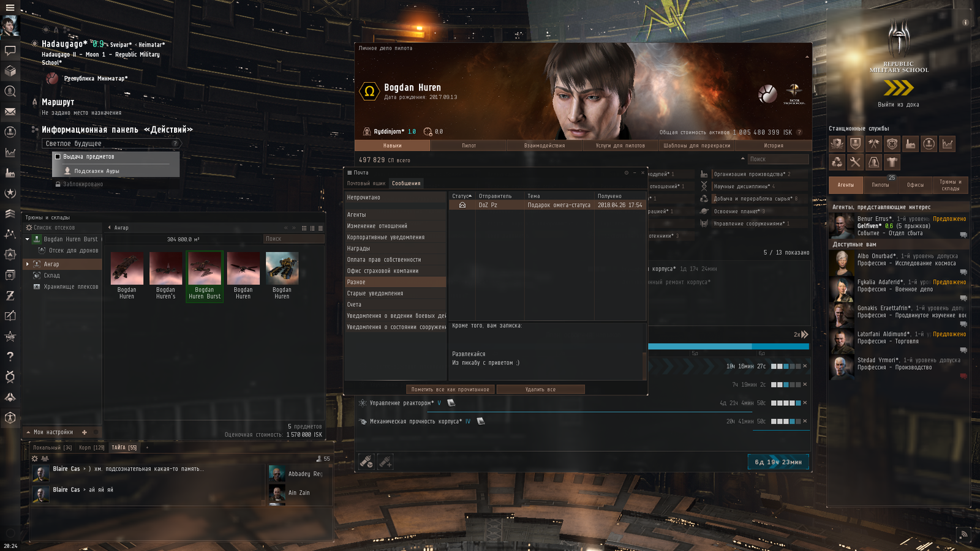Open the industry factory icon in Neocom
This screenshot has width=980, height=551.
(x=10, y=173)
